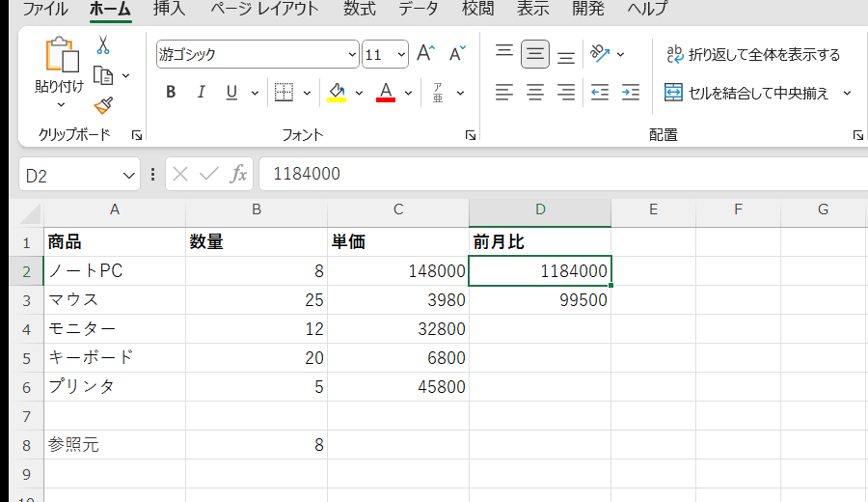This screenshot has width=868, height=502.
Task: Select the Format Painter brush
Action: click(103, 105)
